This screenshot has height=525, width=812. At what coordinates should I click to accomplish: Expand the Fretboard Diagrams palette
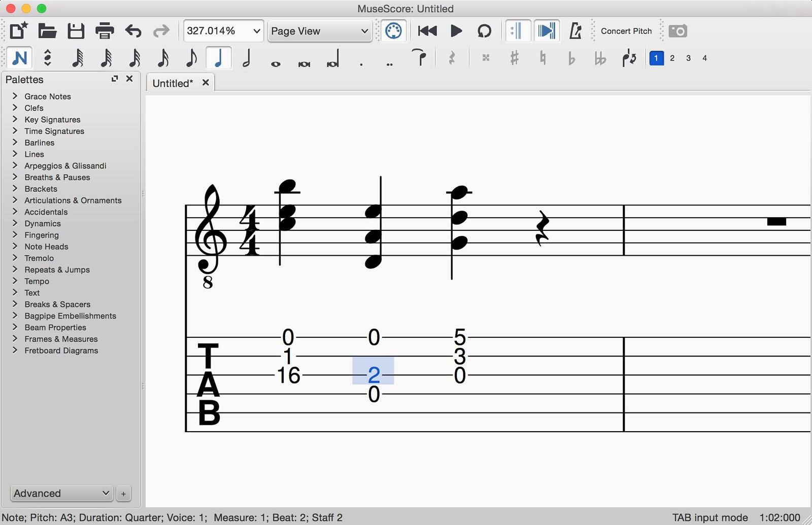tap(61, 351)
